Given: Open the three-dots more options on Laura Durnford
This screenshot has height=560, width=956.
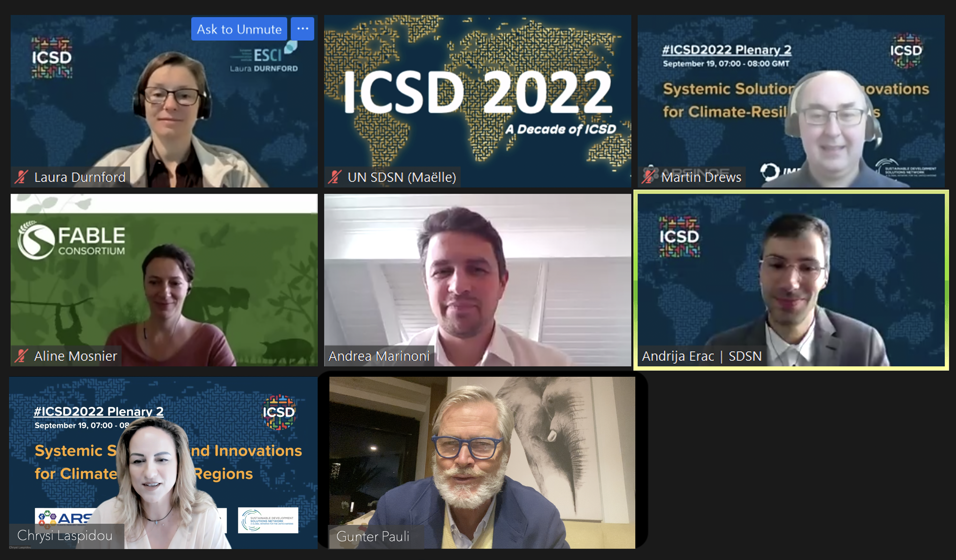Looking at the screenshot, I should tap(303, 29).
